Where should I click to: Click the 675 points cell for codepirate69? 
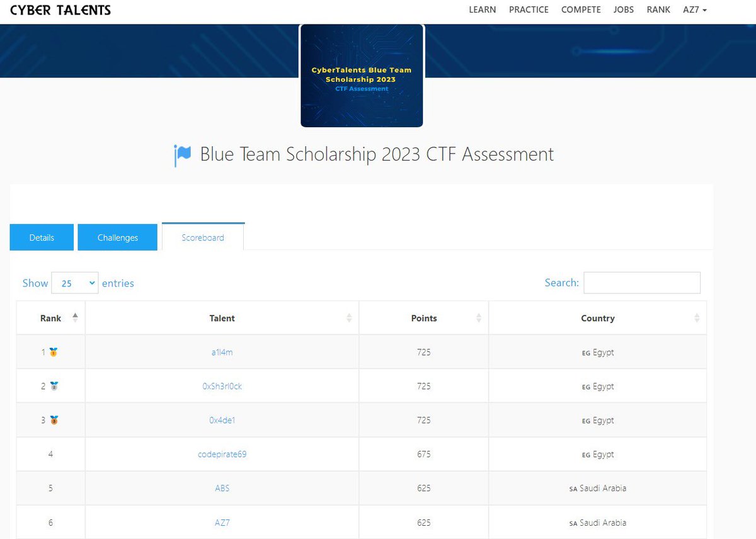(424, 454)
